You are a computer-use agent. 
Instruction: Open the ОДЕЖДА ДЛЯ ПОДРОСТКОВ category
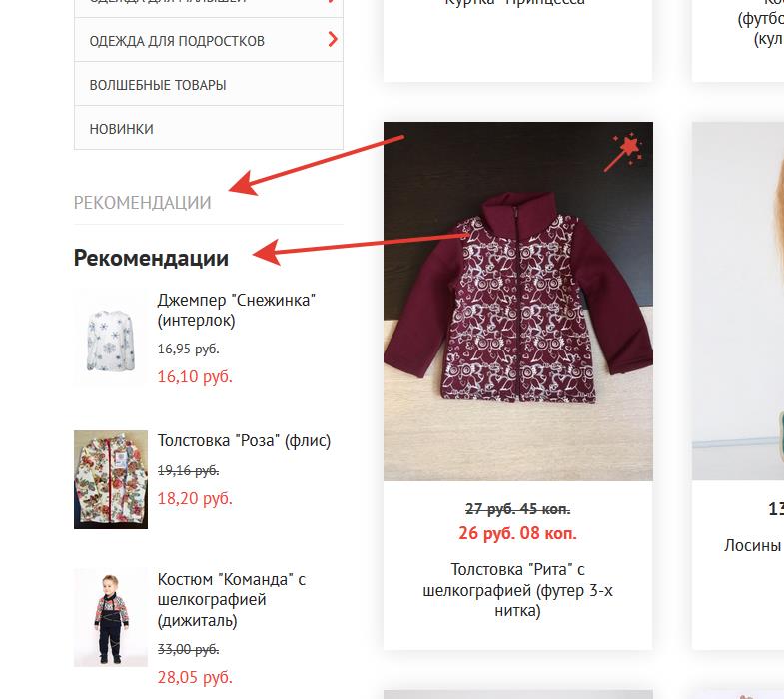(x=177, y=41)
